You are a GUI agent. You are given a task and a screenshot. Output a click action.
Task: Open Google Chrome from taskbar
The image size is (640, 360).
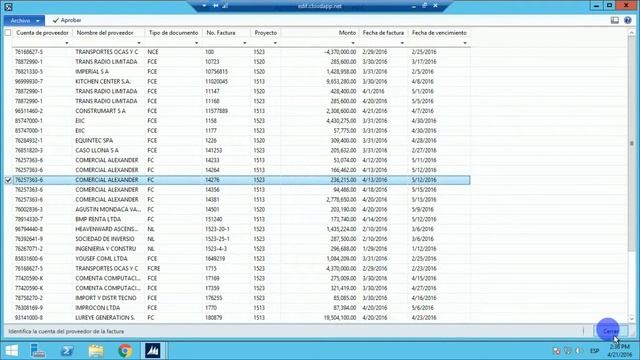pos(125,351)
